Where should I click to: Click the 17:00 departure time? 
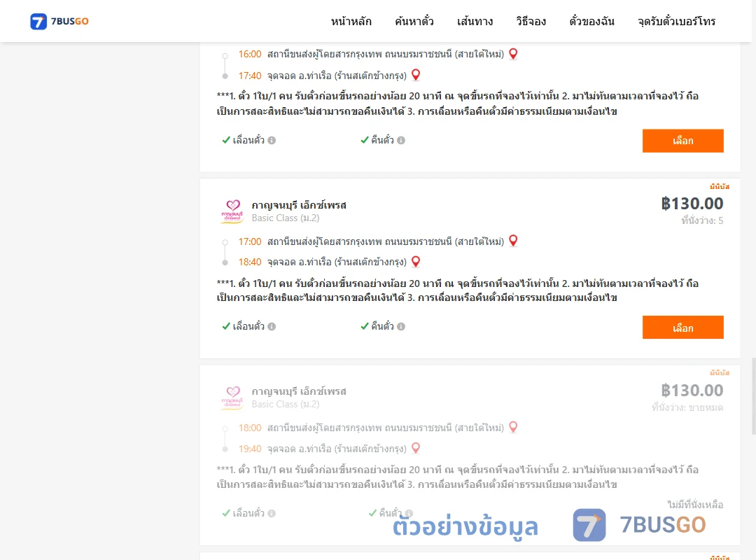[x=250, y=241]
